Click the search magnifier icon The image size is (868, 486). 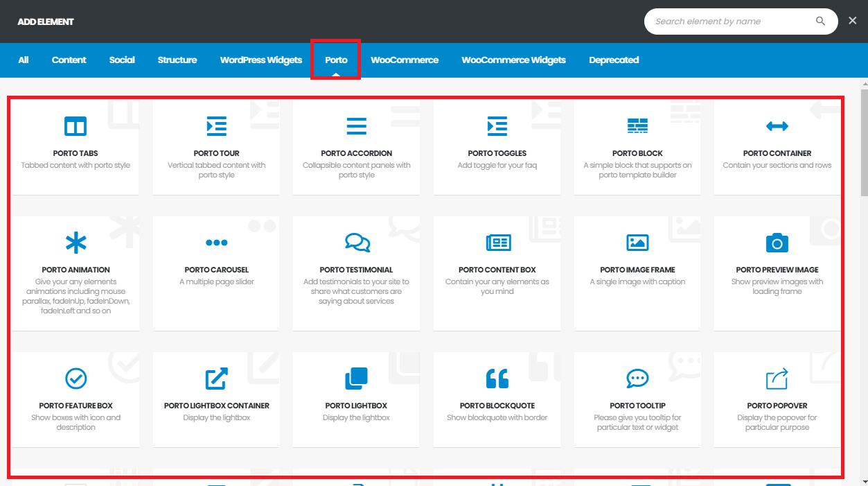coord(820,21)
